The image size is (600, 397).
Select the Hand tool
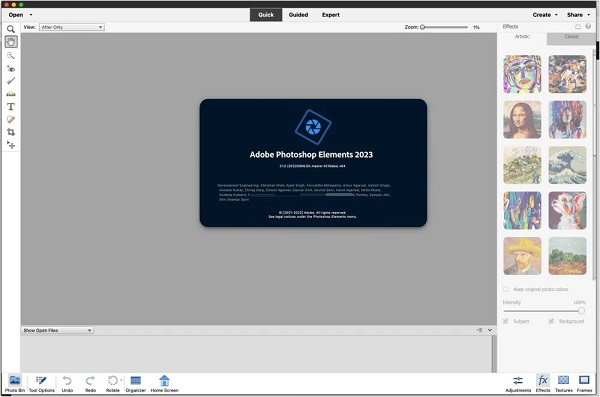click(x=11, y=42)
